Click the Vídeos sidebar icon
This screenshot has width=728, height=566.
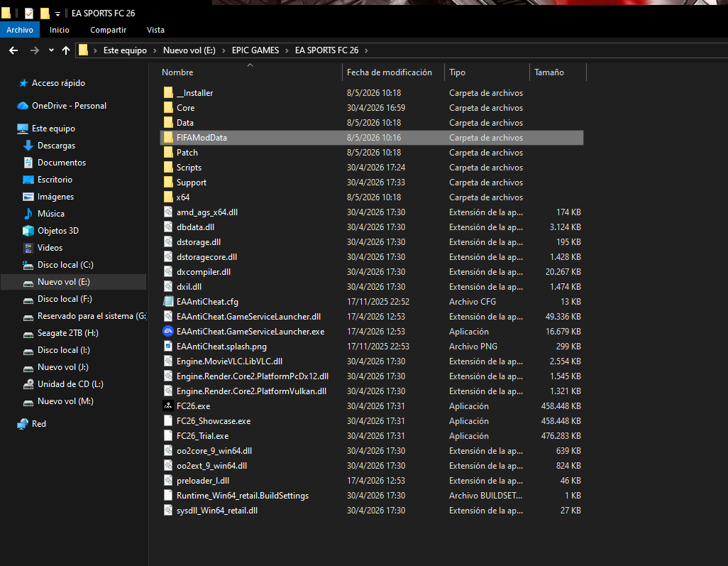coord(28,248)
